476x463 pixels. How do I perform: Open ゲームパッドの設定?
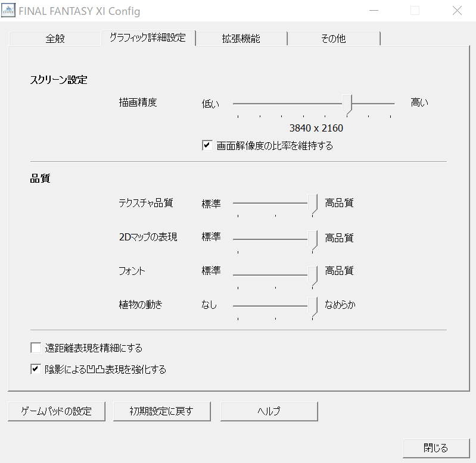(x=57, y=411)
